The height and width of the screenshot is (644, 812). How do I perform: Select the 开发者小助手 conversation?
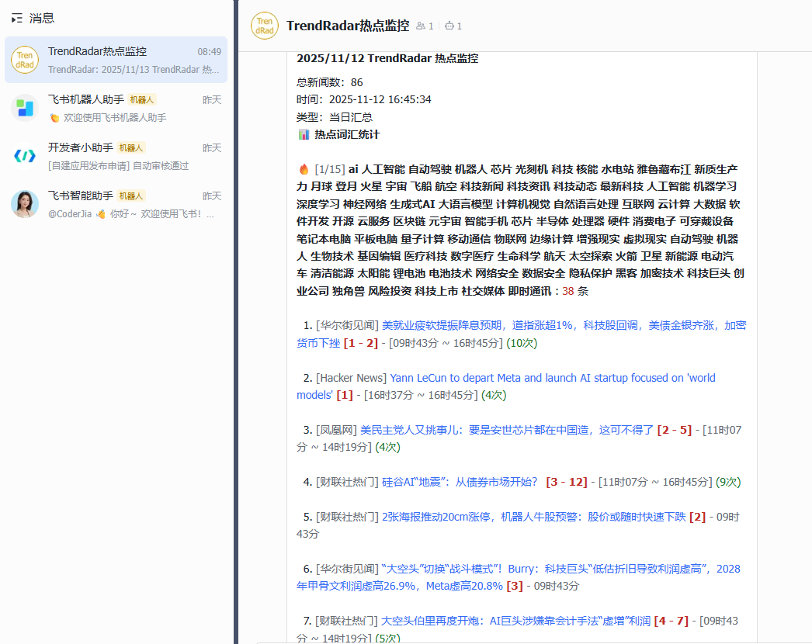point(116,156)
